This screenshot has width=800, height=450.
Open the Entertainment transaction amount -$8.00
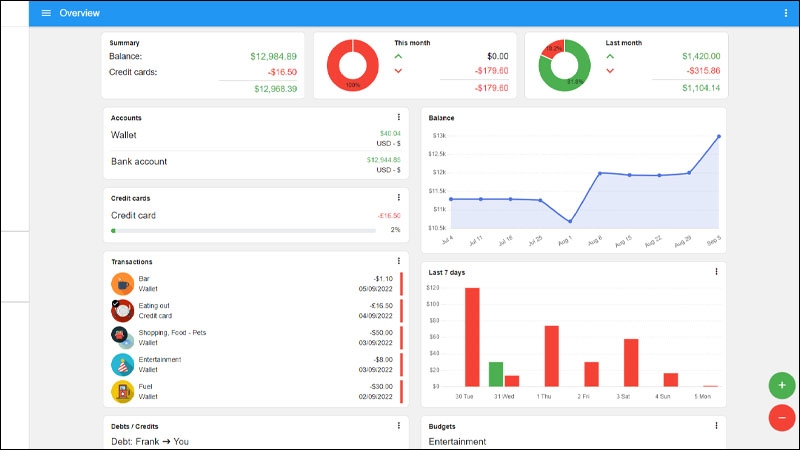coord(383,360)
